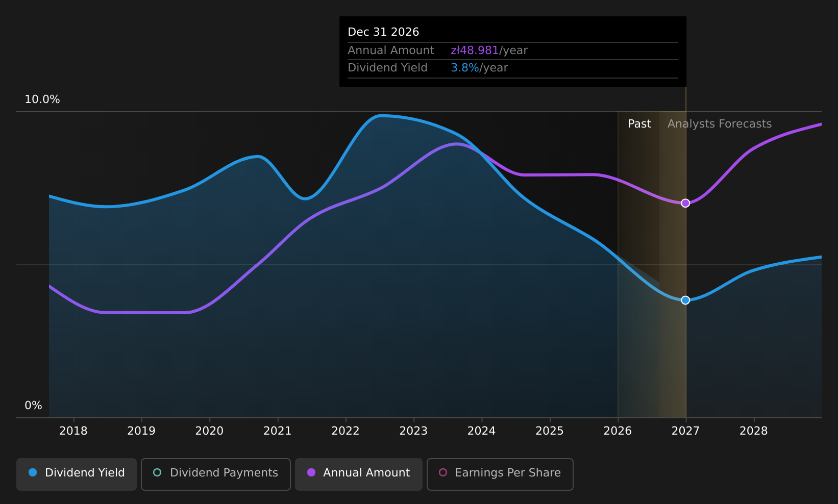838x504 pixels.
Task: Click the 2018 x-axis label
Action: click(x=73, y=431)
